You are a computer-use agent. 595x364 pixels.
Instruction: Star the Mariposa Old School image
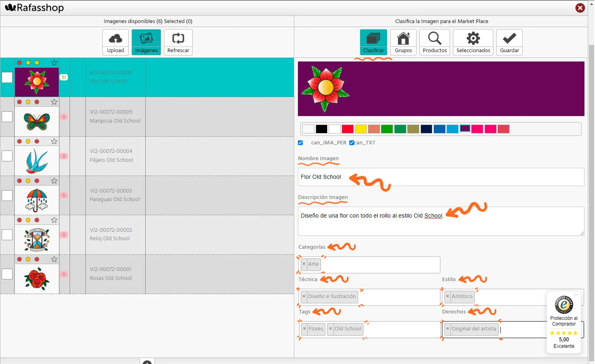(54, 102)
